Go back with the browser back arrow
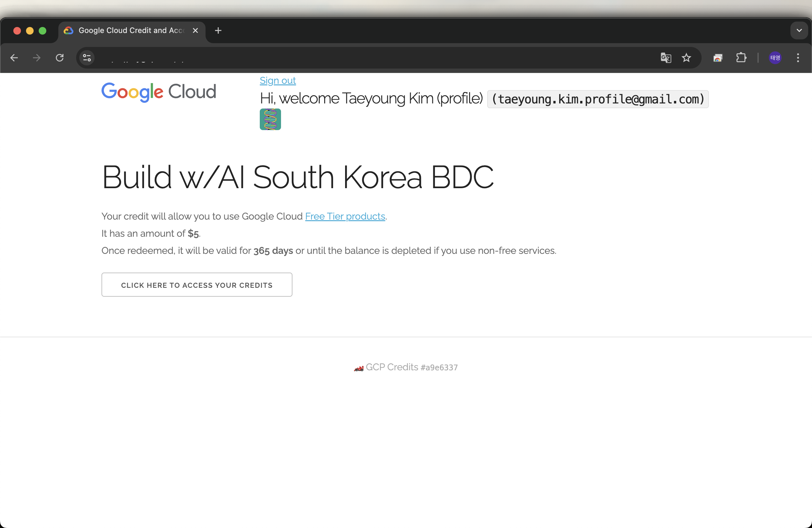 coord(14,58)
